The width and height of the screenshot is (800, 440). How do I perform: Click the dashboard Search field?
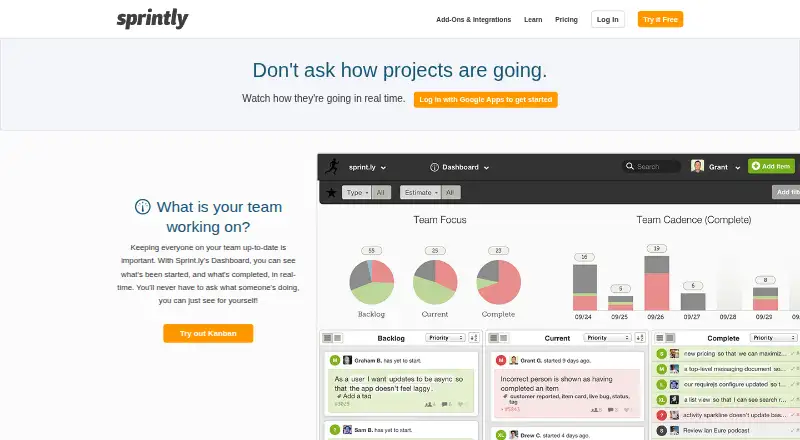click(652, 166)
